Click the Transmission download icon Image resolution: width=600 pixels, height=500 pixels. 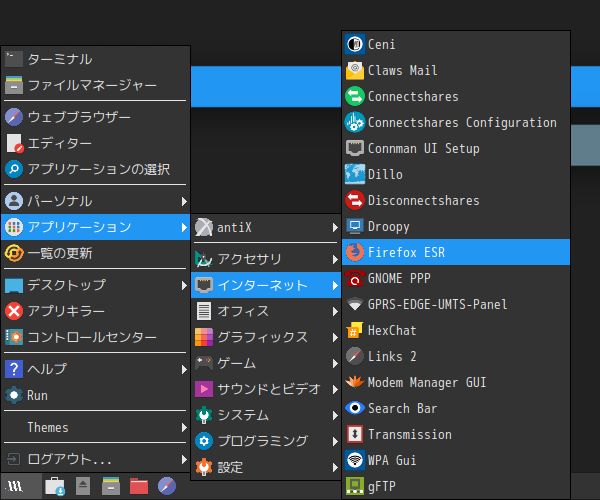(355, 435)
